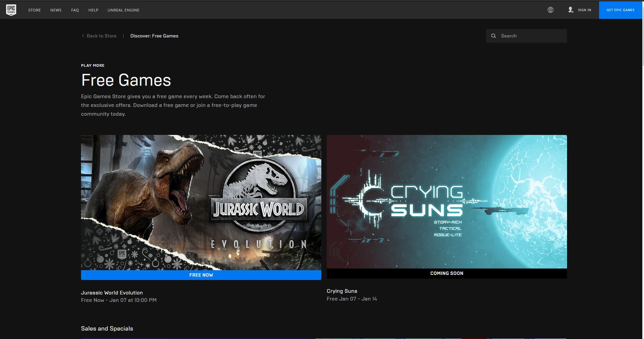
Task: Click the Free Now blue bar
Action: (x=201, y=275)
